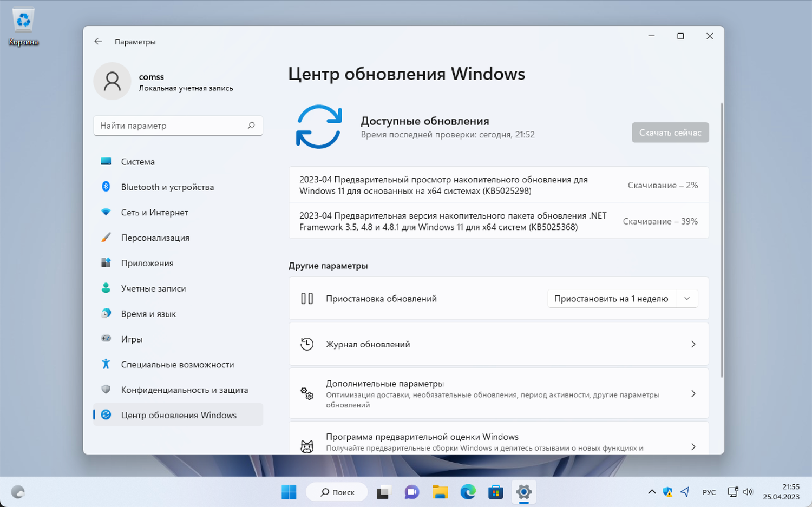Viewport: 812px width, 507px height.
Task: Click the pause icon beside Приостановка обновлений
Action: point(307,299)
